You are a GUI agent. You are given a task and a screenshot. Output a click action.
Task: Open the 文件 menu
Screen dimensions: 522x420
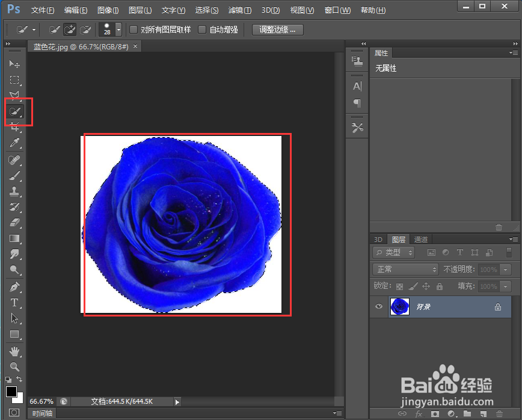[x=43, y=10]
